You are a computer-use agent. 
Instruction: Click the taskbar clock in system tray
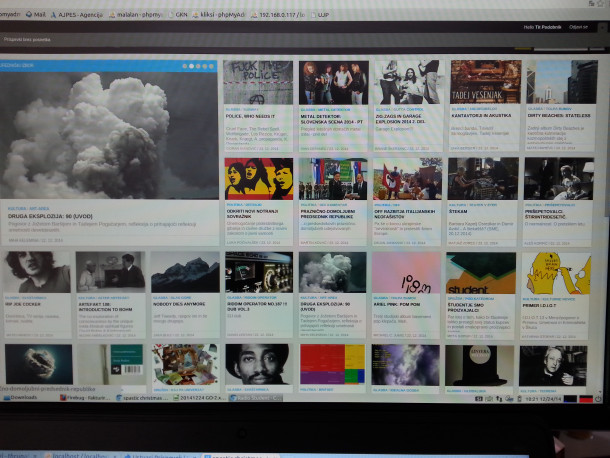(x=540, y=398)
